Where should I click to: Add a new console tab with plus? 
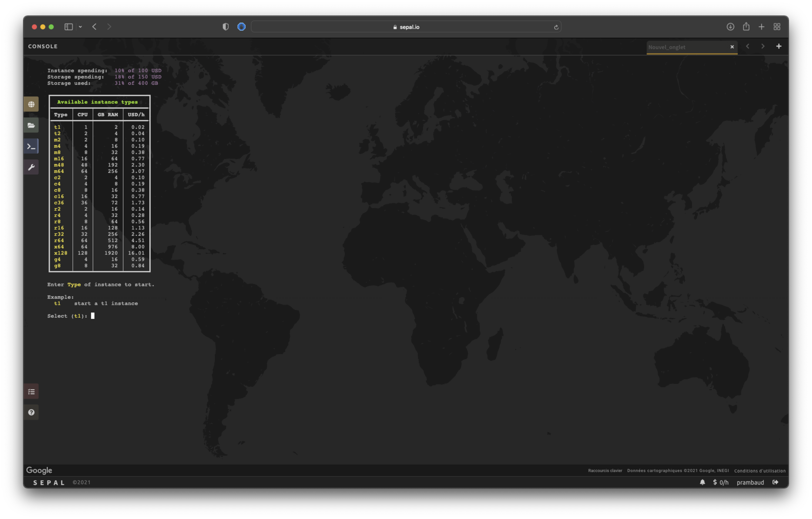point(779,46)
